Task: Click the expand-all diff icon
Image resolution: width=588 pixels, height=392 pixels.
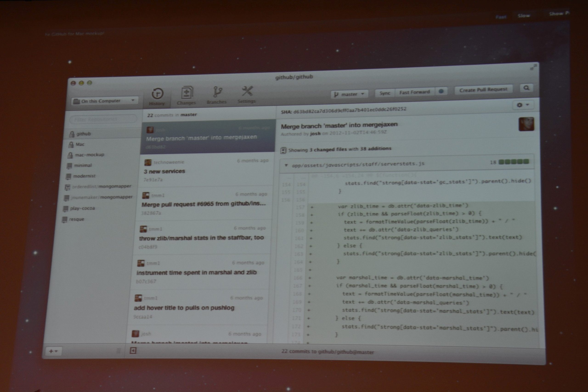Action: (x=283, y=150)
